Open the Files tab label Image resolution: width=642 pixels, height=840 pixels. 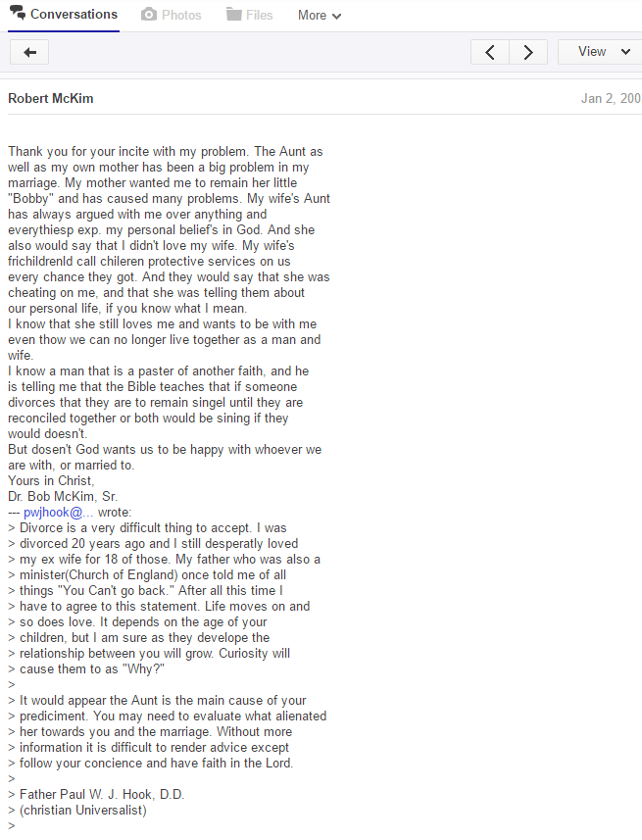(260, 15)
